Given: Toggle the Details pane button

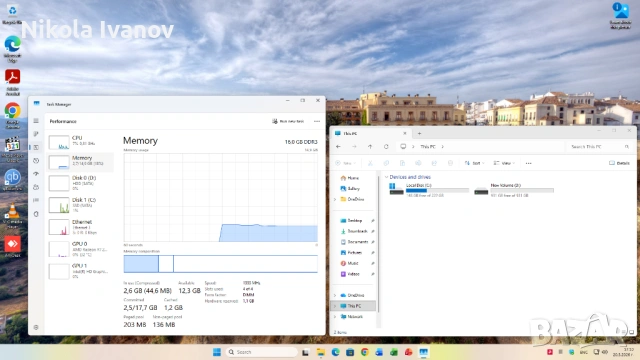Looking at the screenshot, I should click(x=619, y=163).
